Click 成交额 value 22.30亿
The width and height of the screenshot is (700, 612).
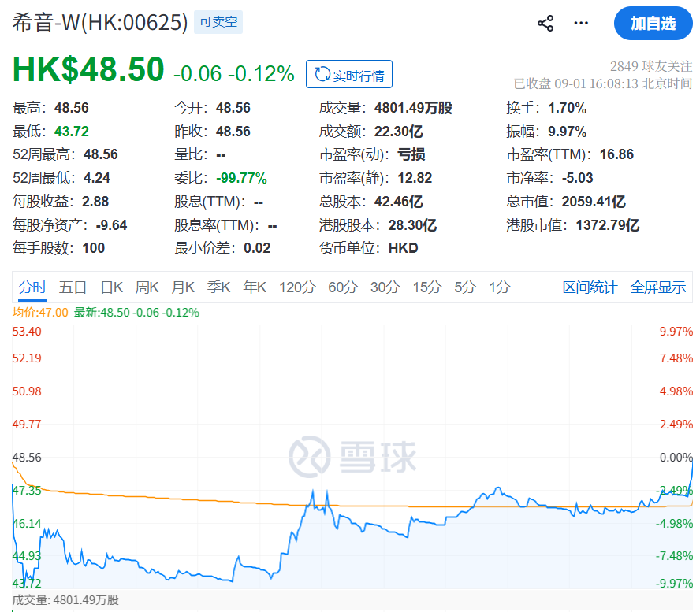click(x=398, y=132)
